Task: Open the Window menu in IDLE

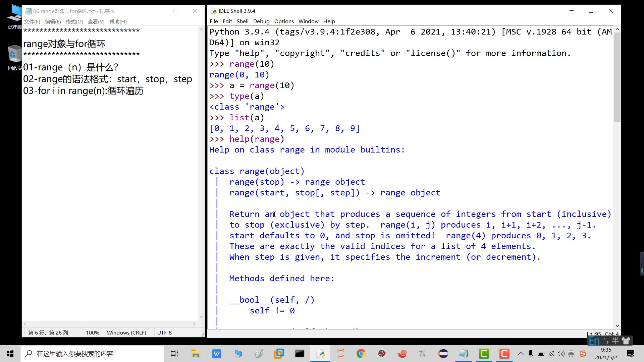Action: click(309, 21)
